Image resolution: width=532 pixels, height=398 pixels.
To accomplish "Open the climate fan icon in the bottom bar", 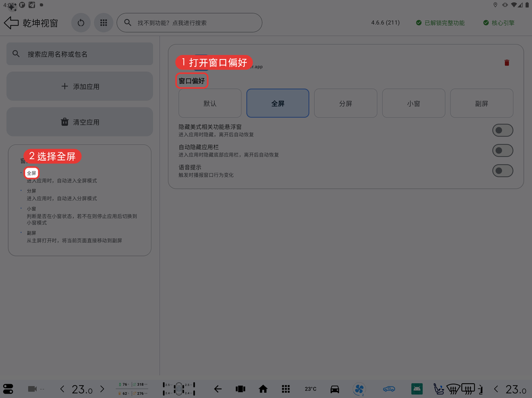I will (359, 389).
